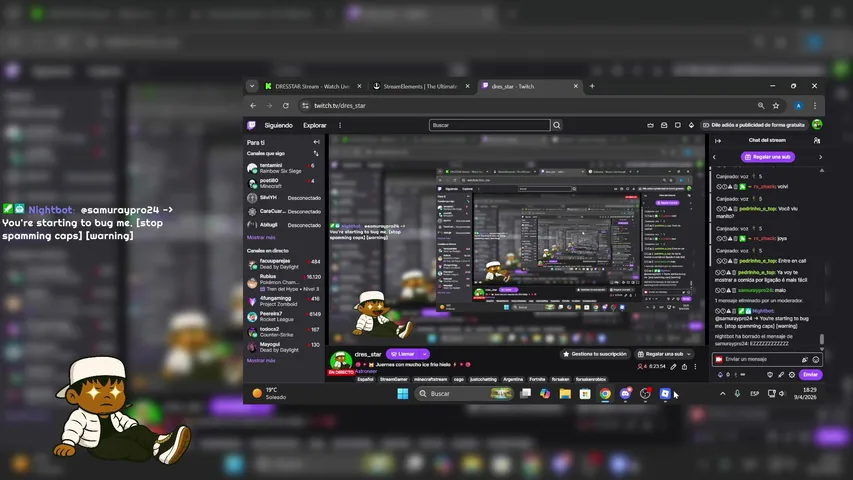853x480 pixels.
Task: Open Rubius channel in sidebar
Action: pos(283,282)
